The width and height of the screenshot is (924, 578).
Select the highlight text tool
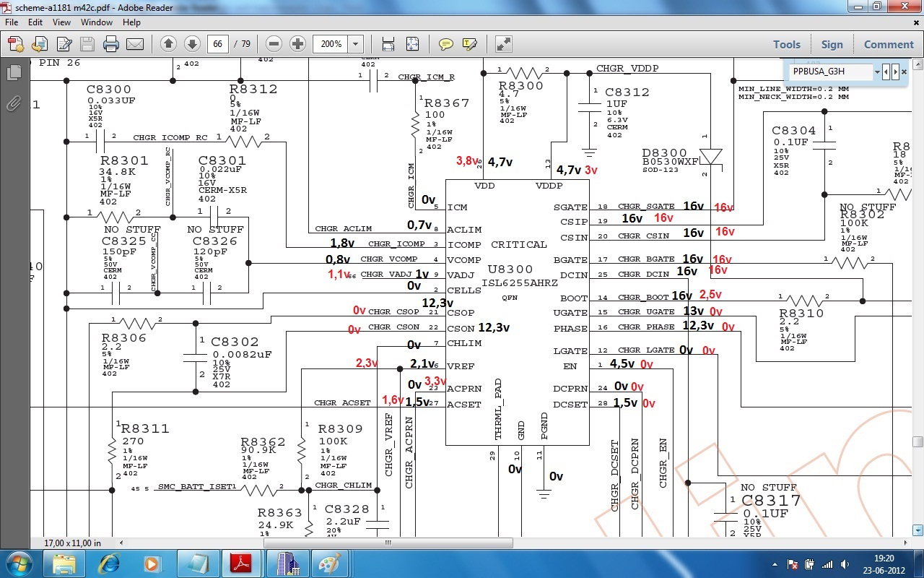(470, 44)
